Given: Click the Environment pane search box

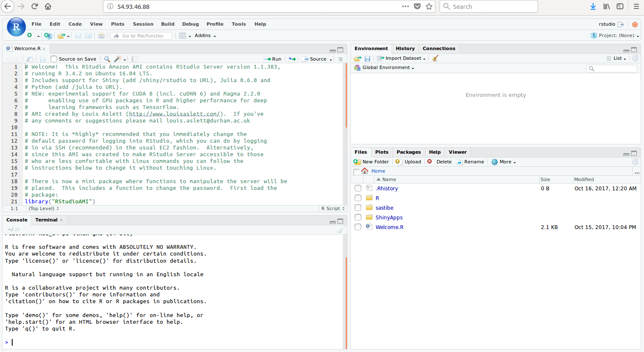Looking at the screenshot, I should [611, 68].
